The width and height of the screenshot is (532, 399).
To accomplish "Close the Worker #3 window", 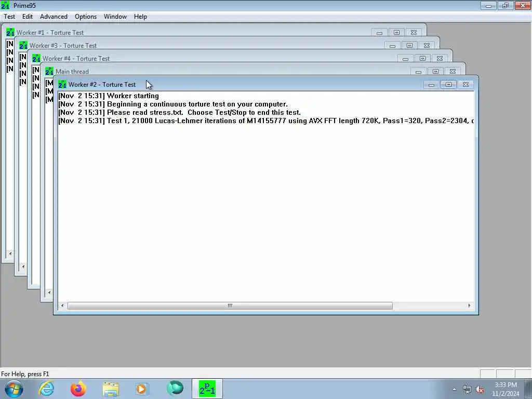I will 427,46.
